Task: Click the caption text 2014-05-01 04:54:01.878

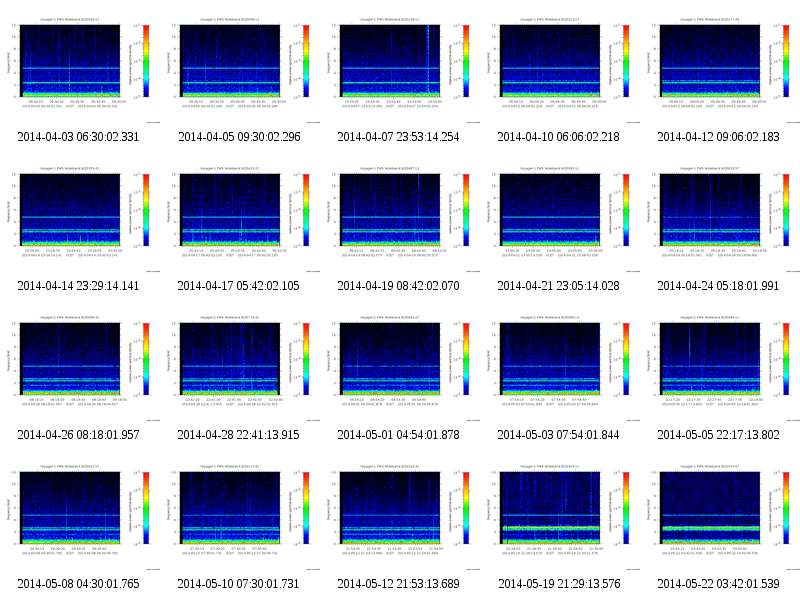Action: (x=398, y=435)
